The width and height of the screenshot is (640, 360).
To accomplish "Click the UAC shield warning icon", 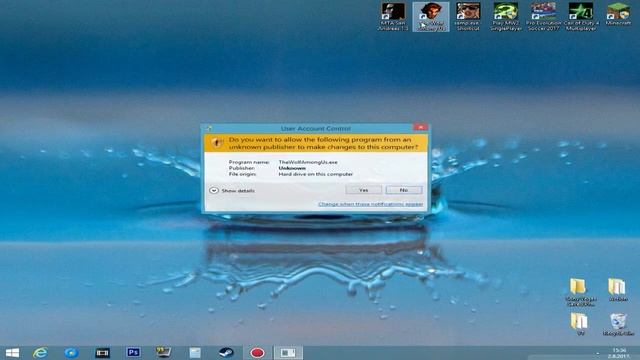I will tap(217, 142).
